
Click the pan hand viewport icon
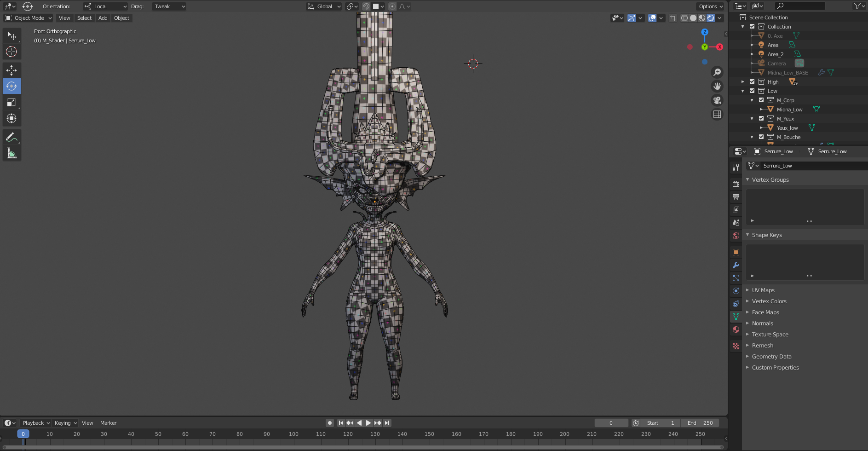pos(717,86)
